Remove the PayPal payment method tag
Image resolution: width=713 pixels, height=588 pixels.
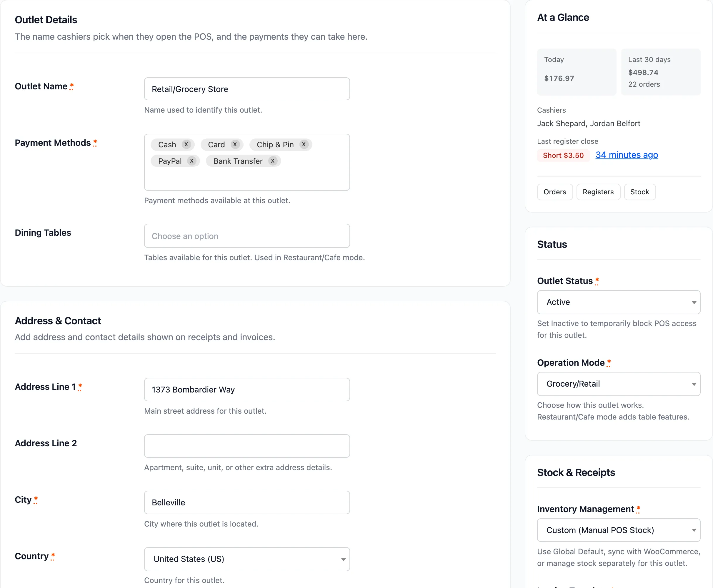coord(192,161)
